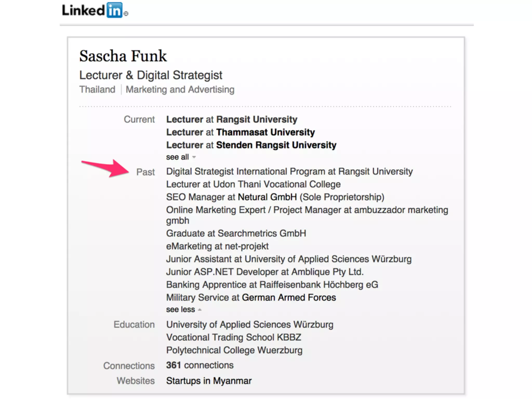Open Stenden Rangsit University link
The height and width of the screenshot is (399, 532).
[x=276, y=145]
